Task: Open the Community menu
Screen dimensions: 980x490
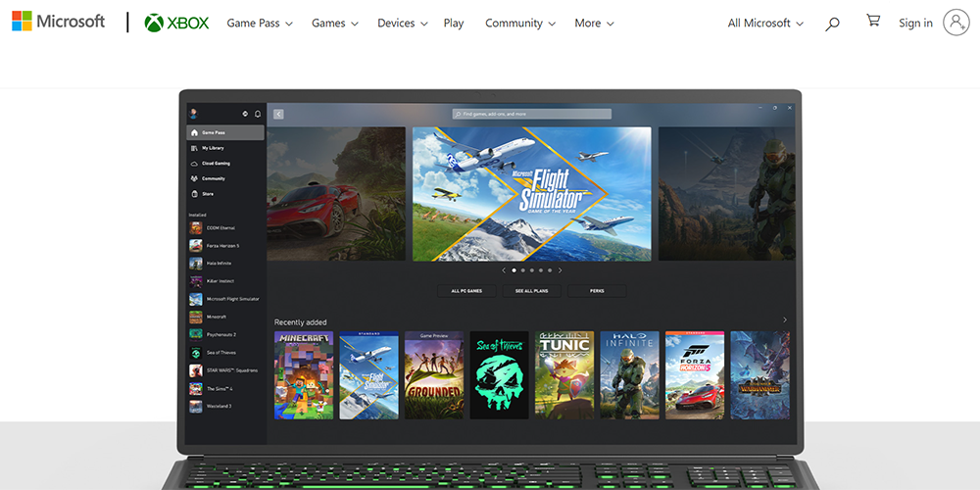Action: point(520,24)
